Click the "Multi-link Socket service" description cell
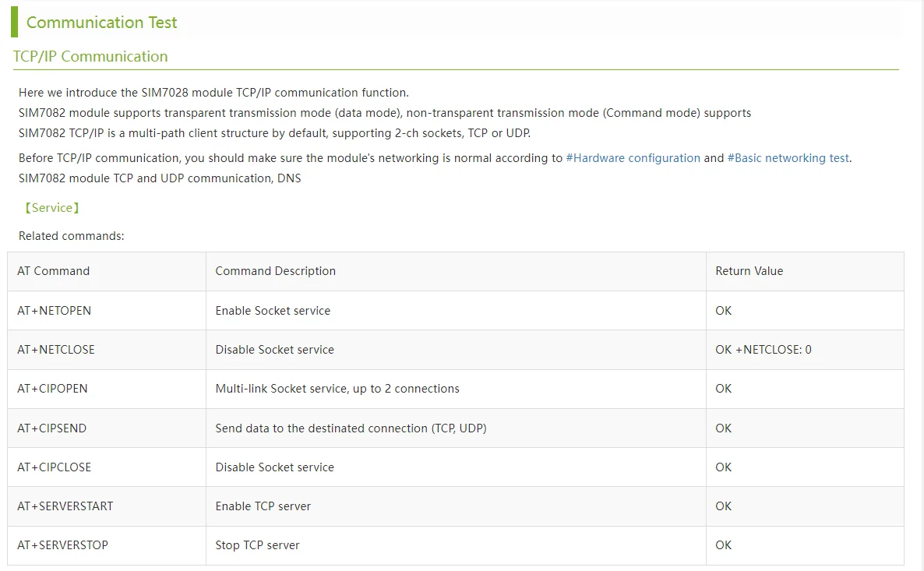Image resolution: width=924 pixels, height=571 pixels. point(337,389)
